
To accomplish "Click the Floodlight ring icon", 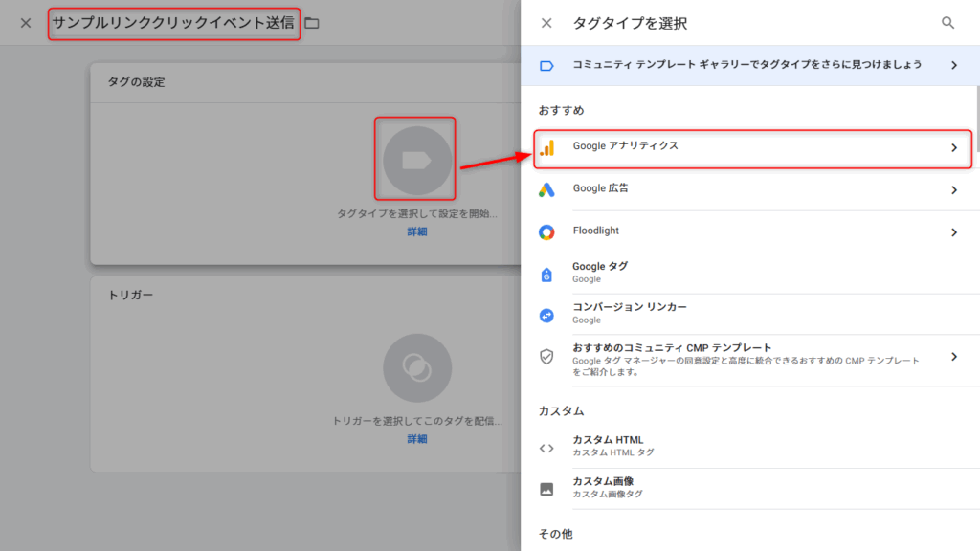I will (x=546, y=232).
